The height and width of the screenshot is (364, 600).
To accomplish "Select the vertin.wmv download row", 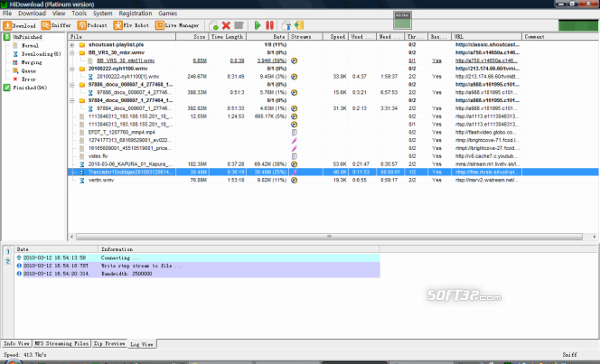I will (x=333, y=180).
